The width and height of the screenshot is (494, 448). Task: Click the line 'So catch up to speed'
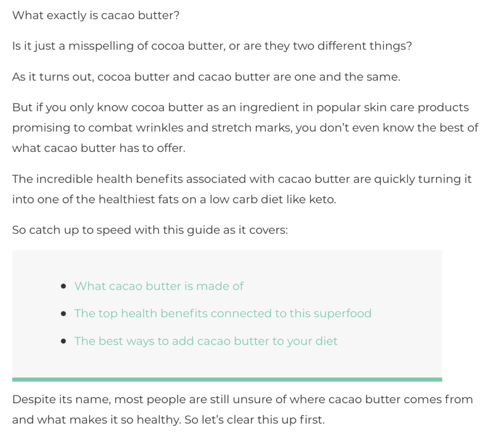tap(150, 230)
